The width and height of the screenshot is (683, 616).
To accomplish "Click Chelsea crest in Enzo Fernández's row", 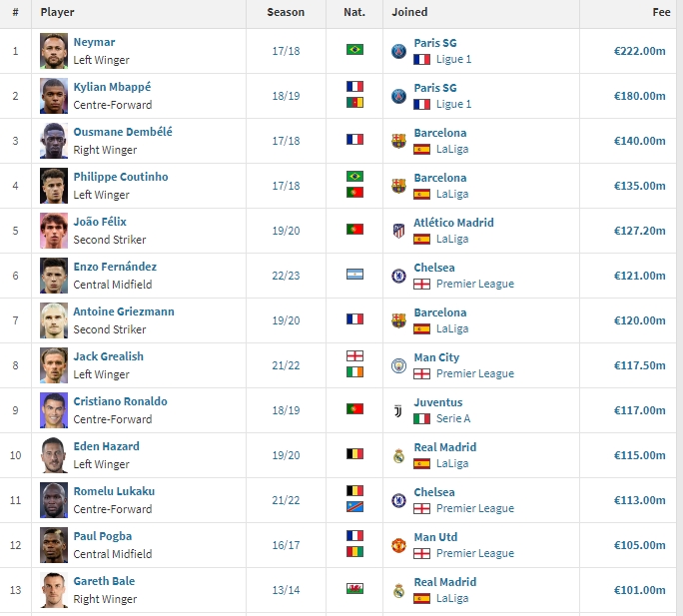I will [398, 276].
